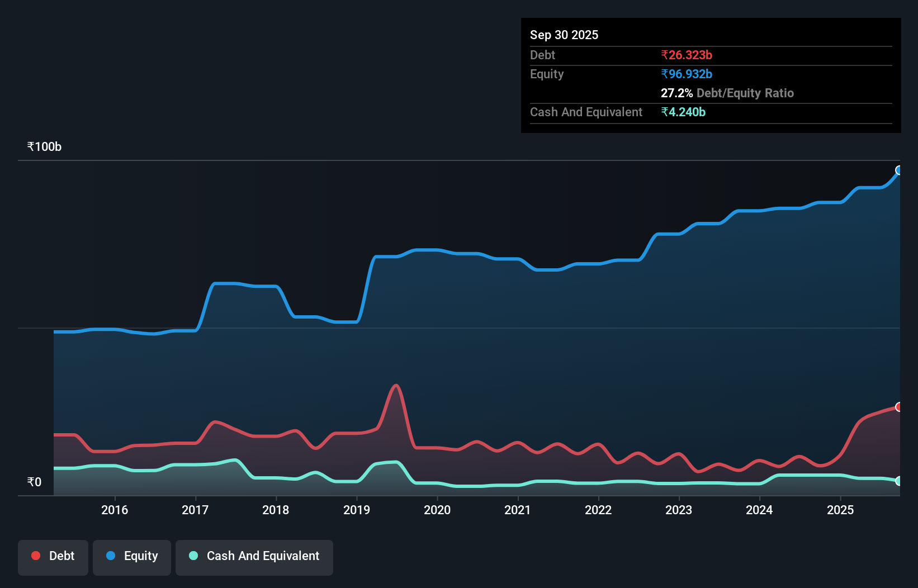
Task: Click the ₹100b y-axis label
Action: coord(44,147)
